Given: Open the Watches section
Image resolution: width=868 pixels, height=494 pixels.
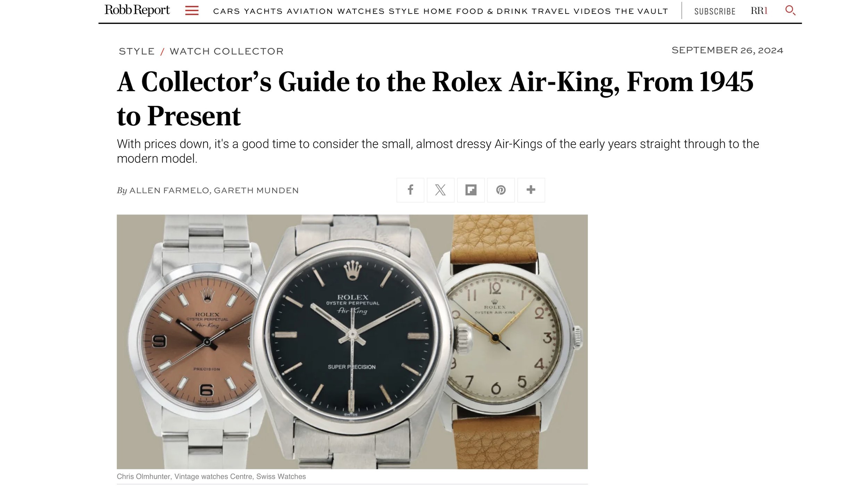Looking at the screenshot, I should click(x=361, y=11).
